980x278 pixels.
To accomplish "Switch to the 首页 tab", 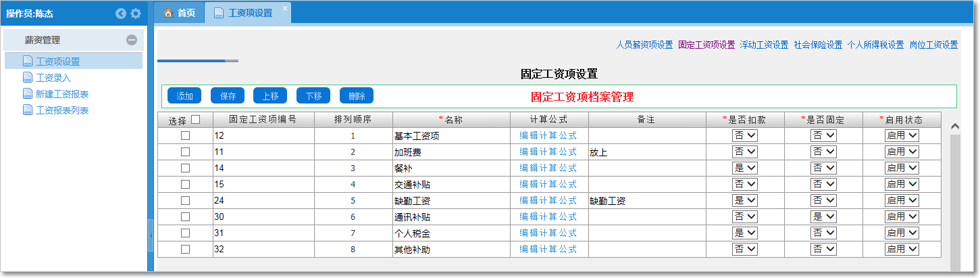I will pyautogui.click(x=180, y=13).
